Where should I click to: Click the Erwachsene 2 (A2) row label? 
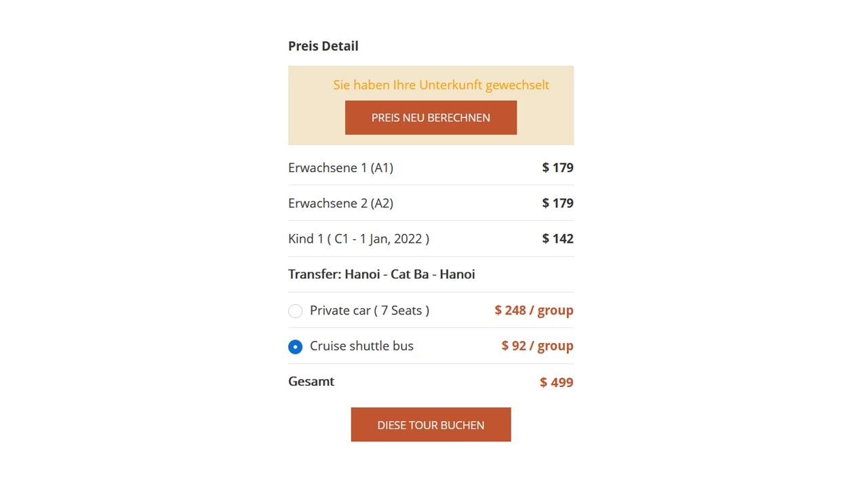[340, 203]
